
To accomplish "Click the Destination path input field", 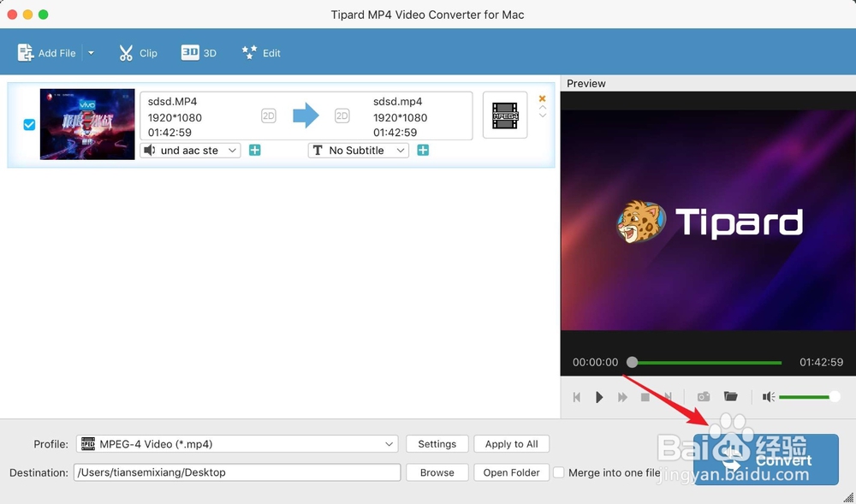I will [237, 471].
